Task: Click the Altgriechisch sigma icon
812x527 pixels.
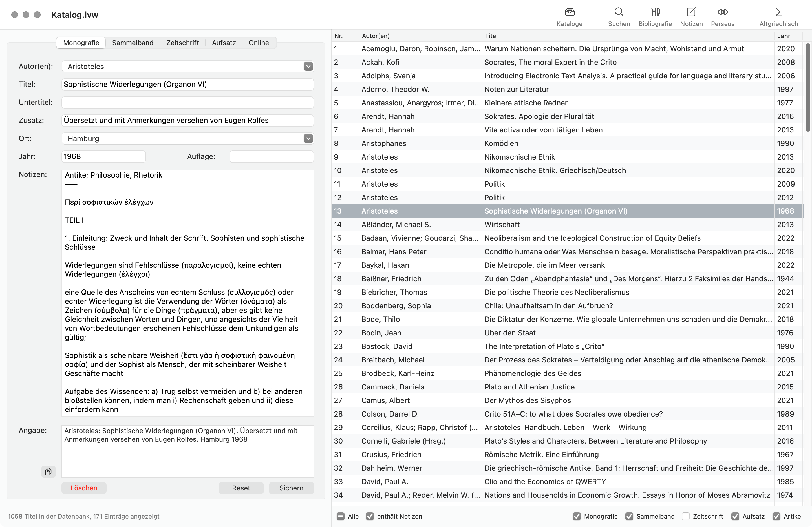Action: click(x=778, y=12)
